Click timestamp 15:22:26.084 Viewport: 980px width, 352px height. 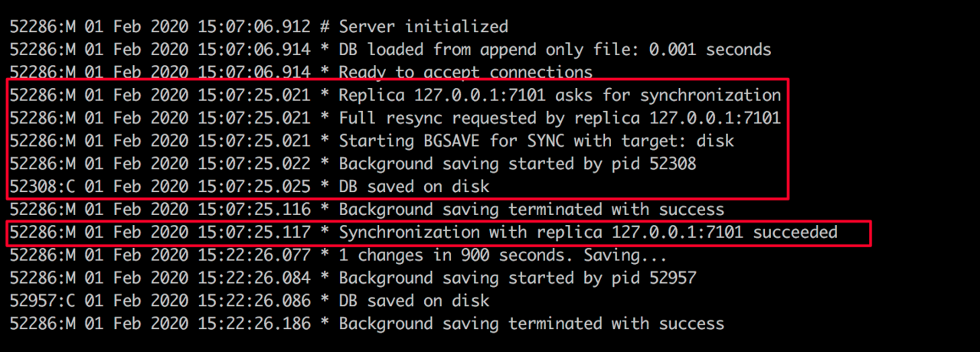tap(254, 279)
